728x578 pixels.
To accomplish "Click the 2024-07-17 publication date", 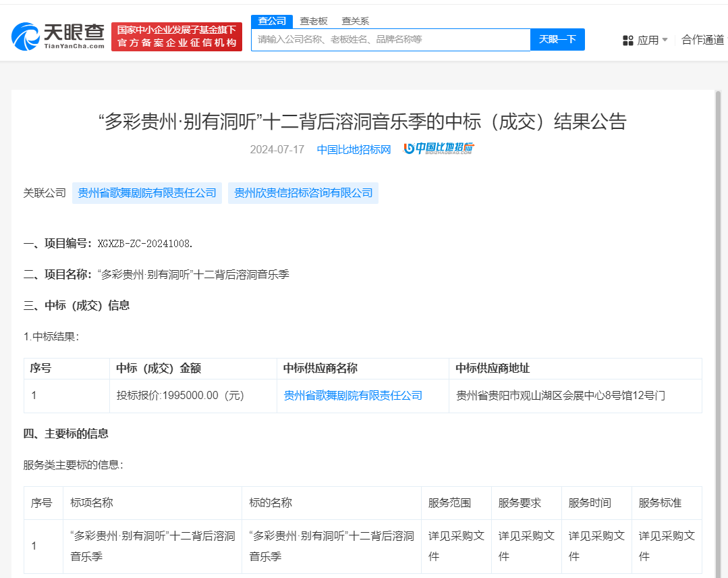I will click(x=277, y=149).
